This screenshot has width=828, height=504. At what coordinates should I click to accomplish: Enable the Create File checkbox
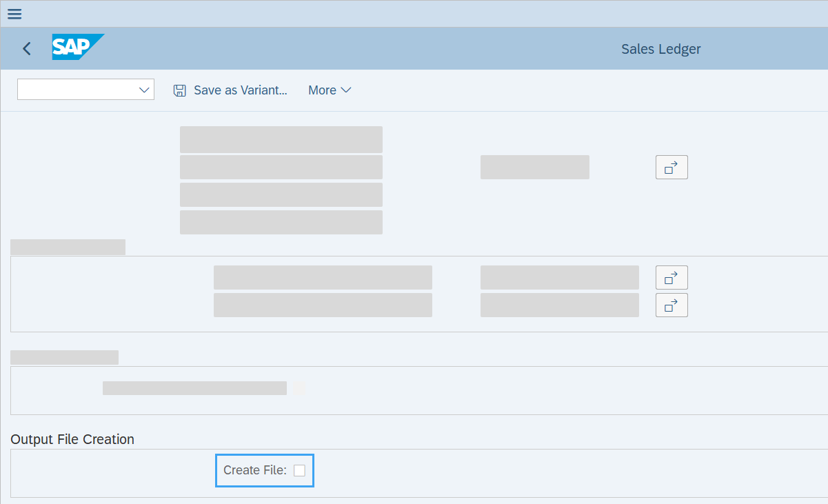pos(299,470)
